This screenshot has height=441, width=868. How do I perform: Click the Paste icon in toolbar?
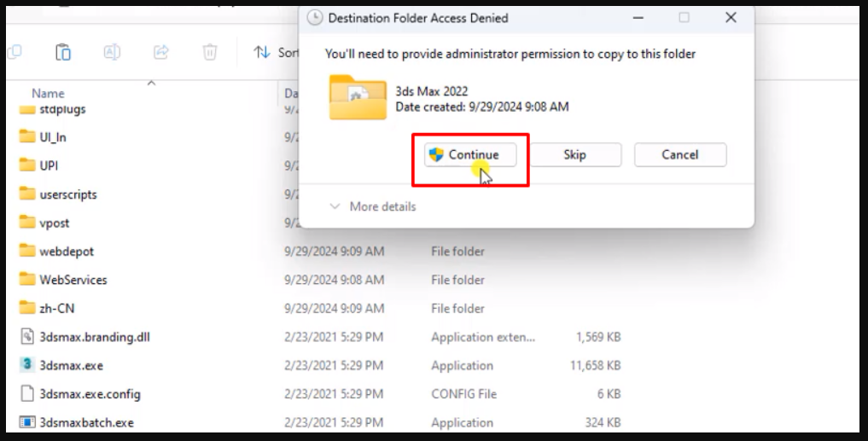point(63,53)
